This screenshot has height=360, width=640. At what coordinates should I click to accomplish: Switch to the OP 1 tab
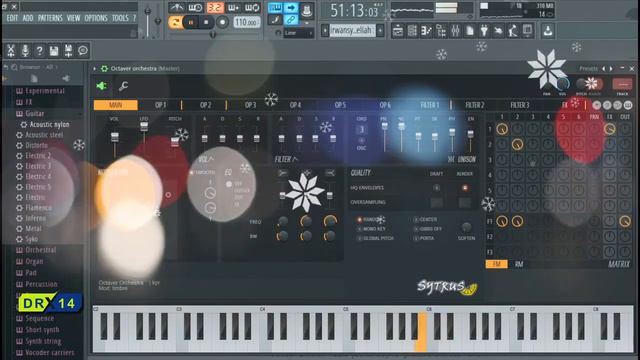click(160, 105)
